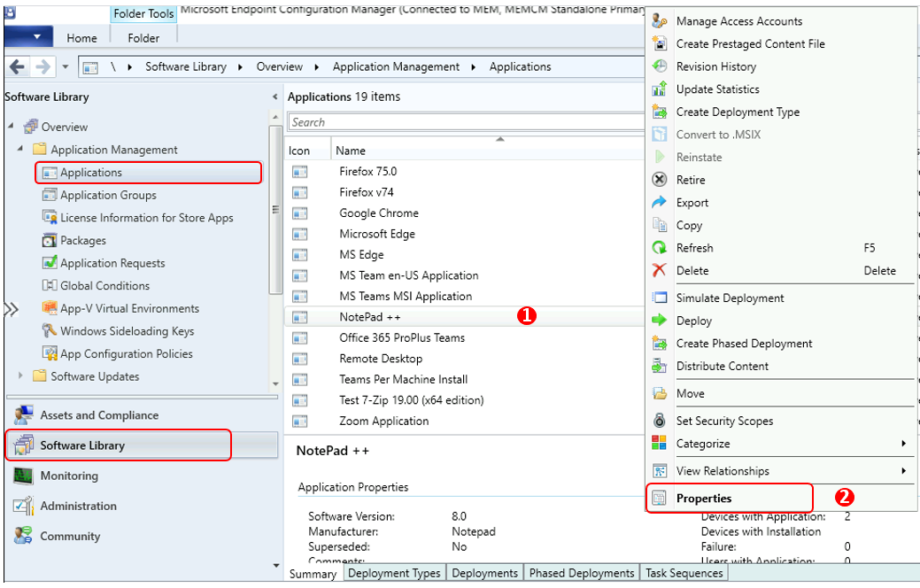Open the blue application menu dropdown
Screen dimensions: 920x588
coord(28,36)
